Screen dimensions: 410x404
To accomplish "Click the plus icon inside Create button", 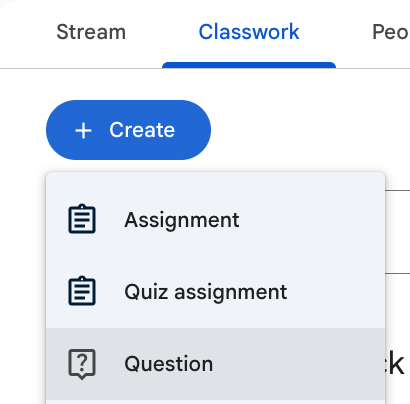I will (x=83, y=130).
